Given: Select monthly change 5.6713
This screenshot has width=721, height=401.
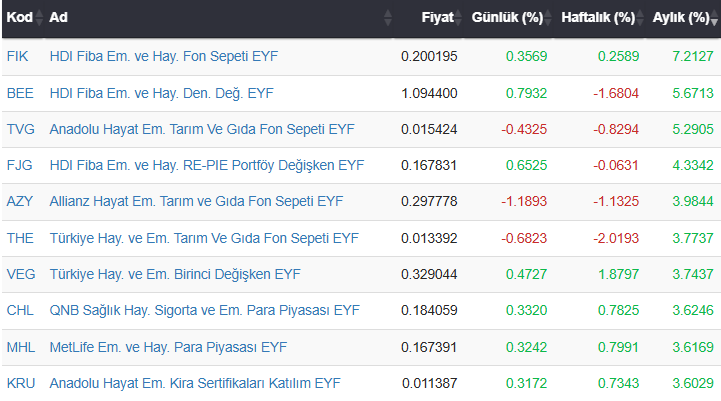Looking at the screenshot, I should [x=693, y=93].
